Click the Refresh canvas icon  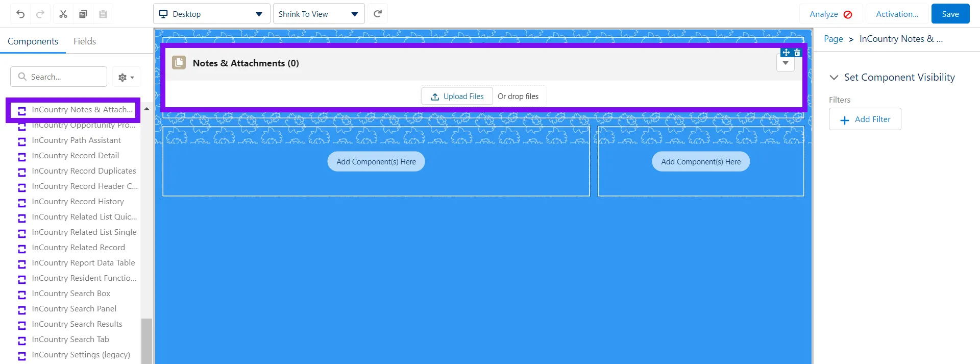point(378,14)
